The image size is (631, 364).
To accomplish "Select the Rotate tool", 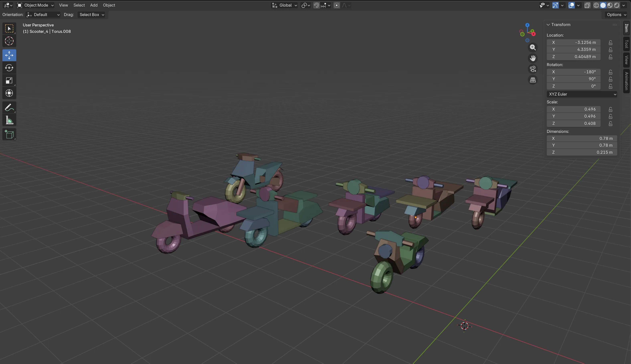I will tap(9, 68).
